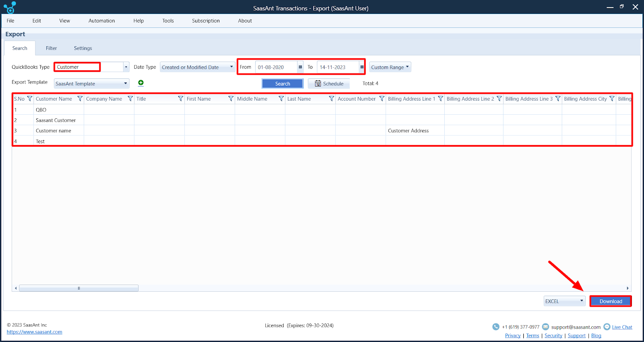Image resolution: width=644 pixels, height=342 pixels.
Task: Filter the Customer Name column
Action: (80, 99)
